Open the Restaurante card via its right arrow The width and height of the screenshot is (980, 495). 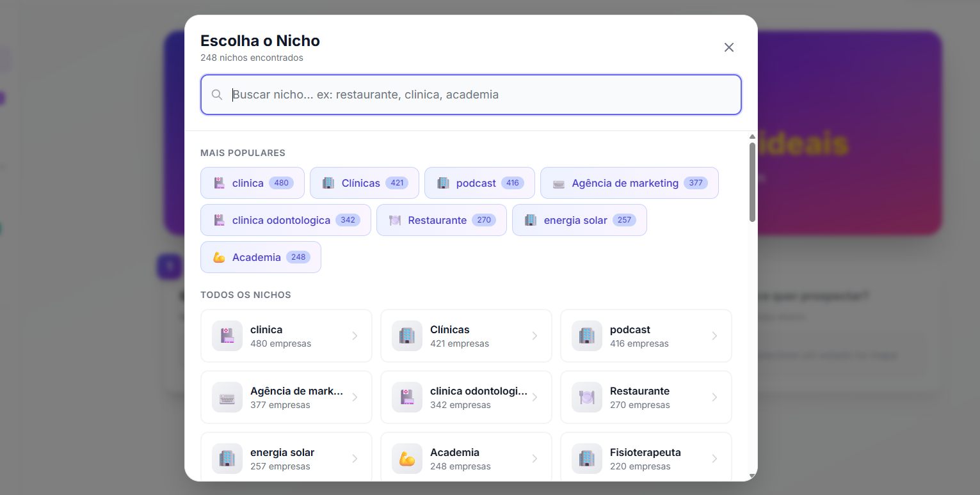[x=715, y=397]
